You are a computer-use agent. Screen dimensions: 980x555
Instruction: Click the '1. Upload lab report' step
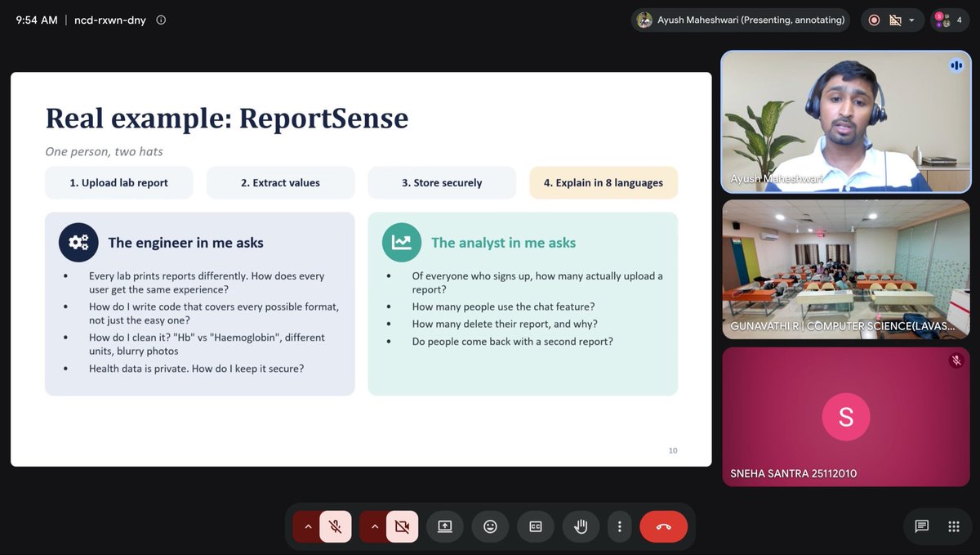pyautogui.click(x=119, y=183)
